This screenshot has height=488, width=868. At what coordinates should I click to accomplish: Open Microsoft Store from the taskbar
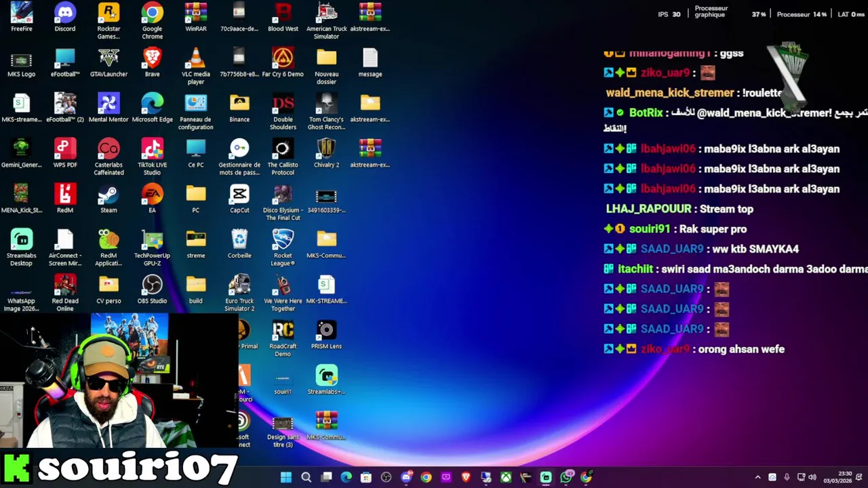click(366, 477)
